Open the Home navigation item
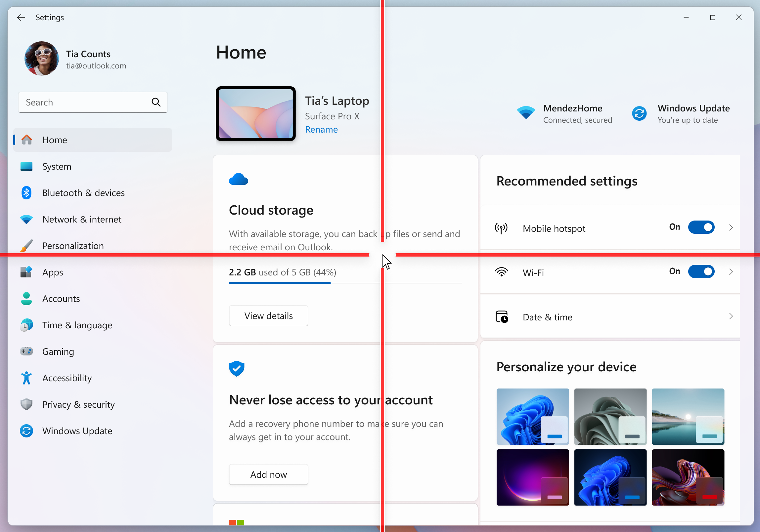The height and width of the screenshot is (532, 760). coord(54,140)
